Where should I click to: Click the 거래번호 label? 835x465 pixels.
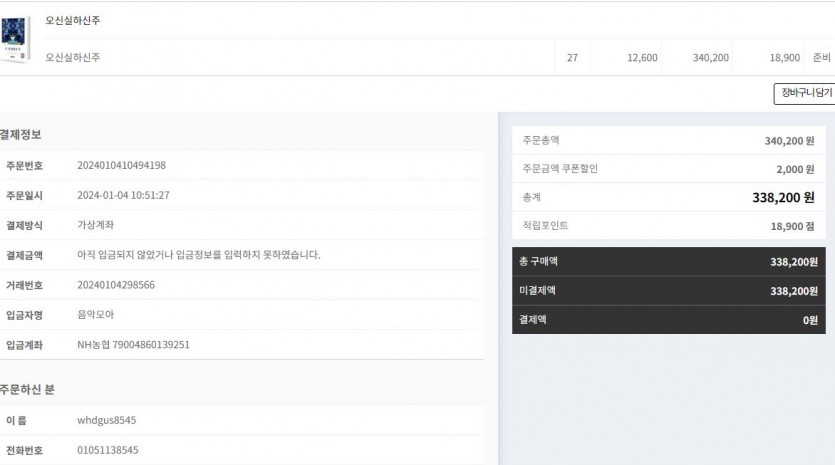(24, 285)
